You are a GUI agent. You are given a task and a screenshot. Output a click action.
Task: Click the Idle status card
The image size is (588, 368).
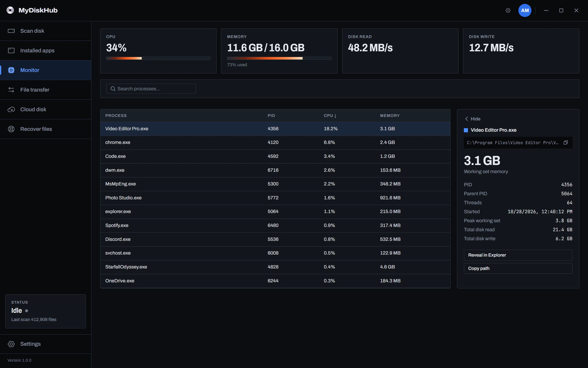point(46,311)
